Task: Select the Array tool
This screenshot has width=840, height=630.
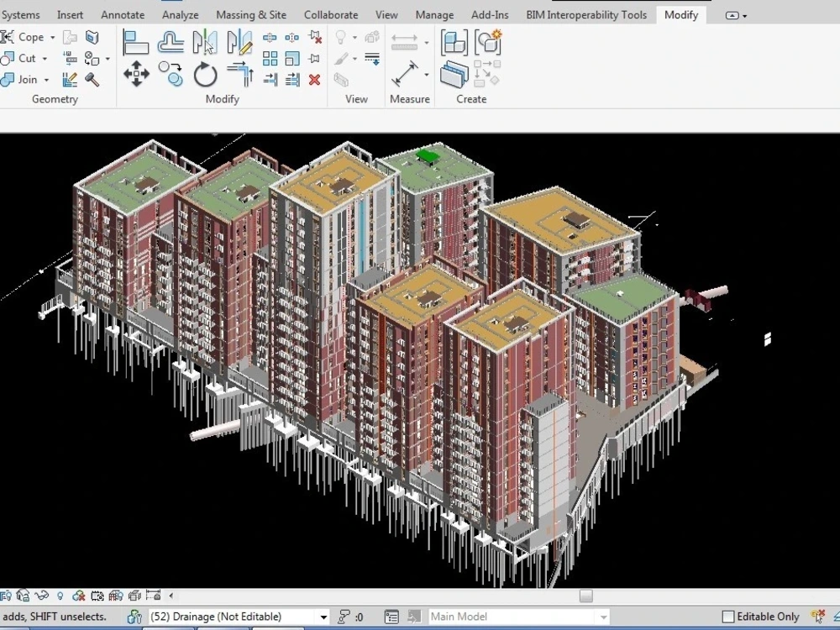Action: click(x=270, y=59)
